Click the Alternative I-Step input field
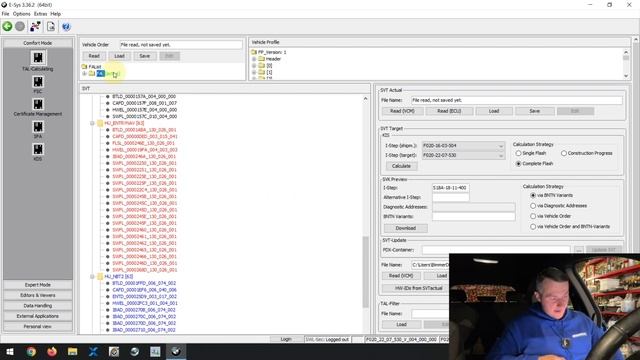Image resolution: width=640 pixels, height=360 pixels. click(x=451, y=197)
